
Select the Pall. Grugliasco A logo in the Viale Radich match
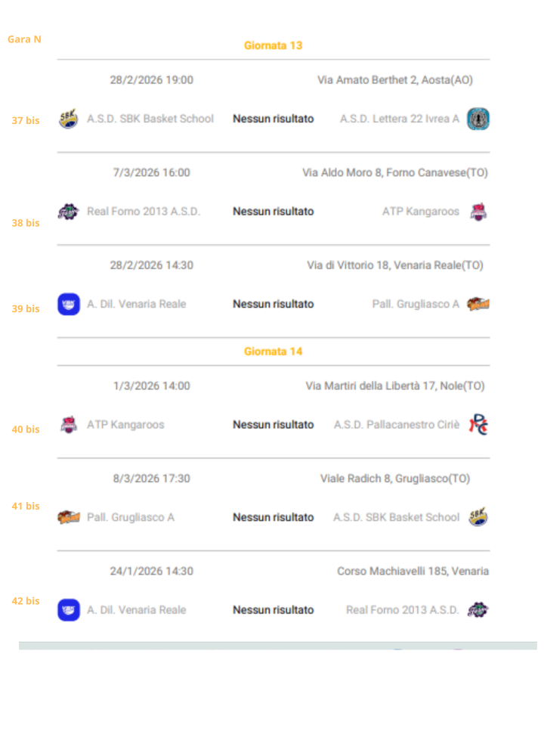pyautogui.click(x=68, y=518)
